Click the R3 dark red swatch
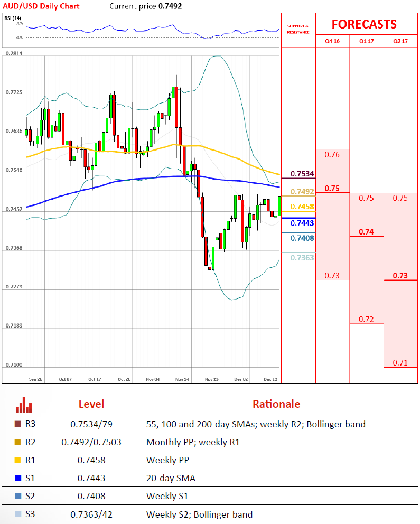 (18, 424)
